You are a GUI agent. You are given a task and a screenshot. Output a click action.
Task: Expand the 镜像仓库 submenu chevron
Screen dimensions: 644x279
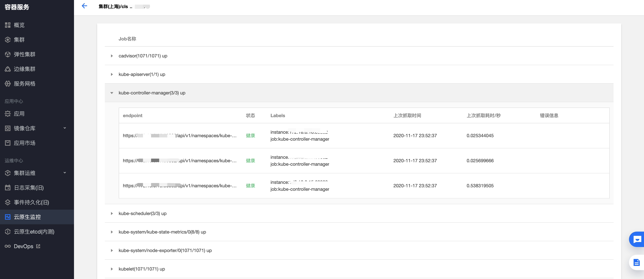65,128
